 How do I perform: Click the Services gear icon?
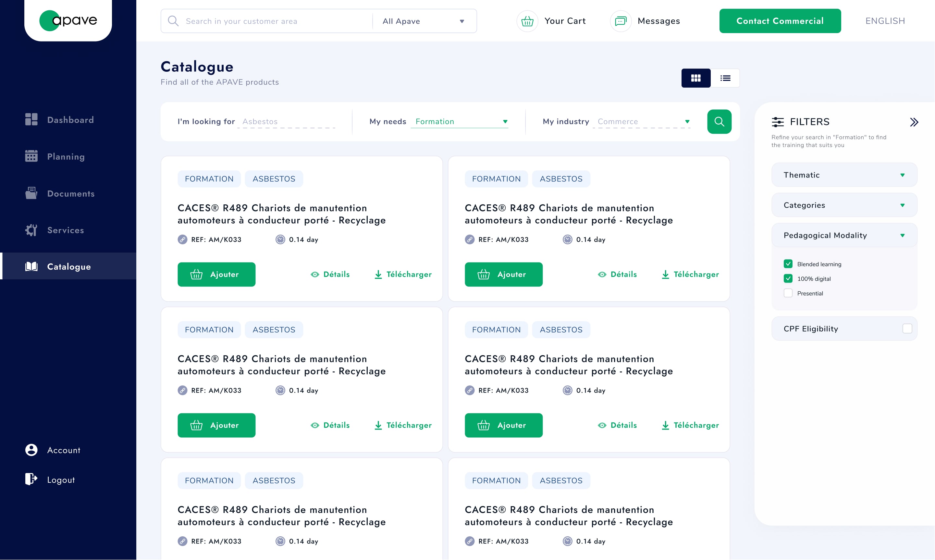tap(31, 230)
